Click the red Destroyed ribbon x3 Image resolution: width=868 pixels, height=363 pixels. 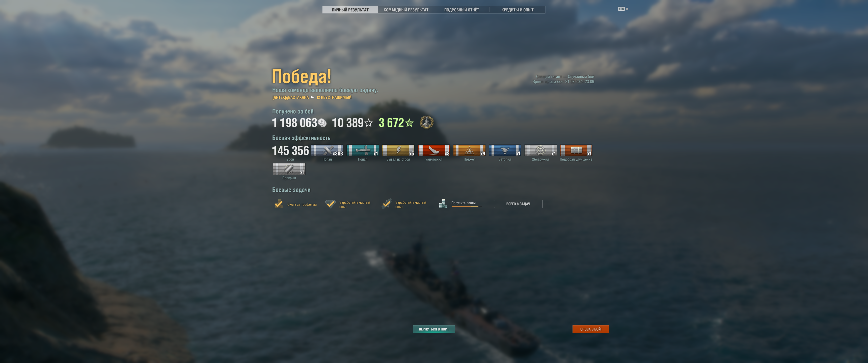434,150
